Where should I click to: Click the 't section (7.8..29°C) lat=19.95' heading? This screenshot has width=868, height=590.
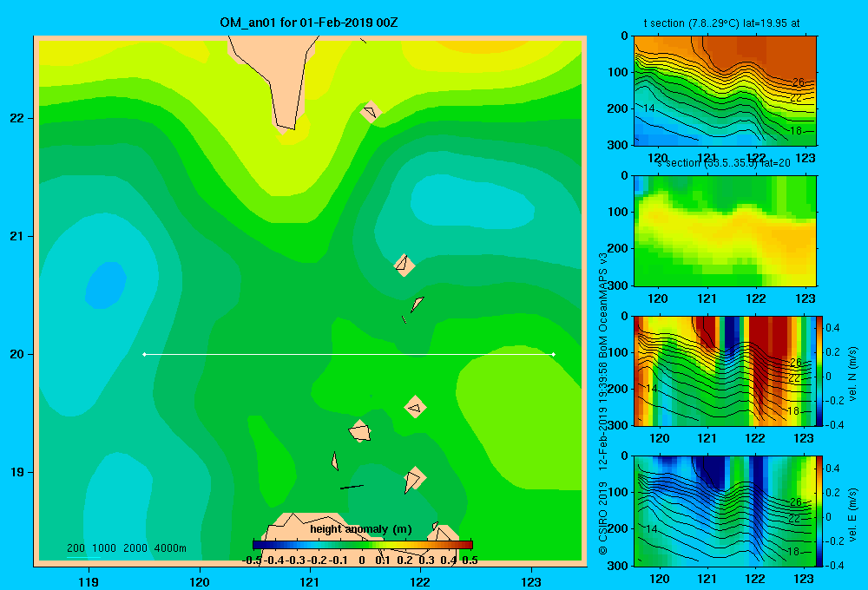pyautogui.click(x=721, y=23)
